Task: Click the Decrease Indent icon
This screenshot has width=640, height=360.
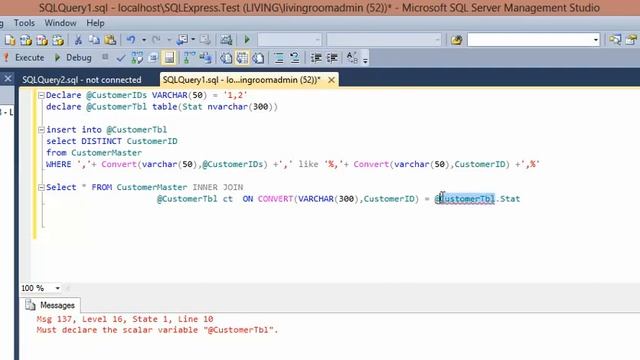Action: pos(316,58)
